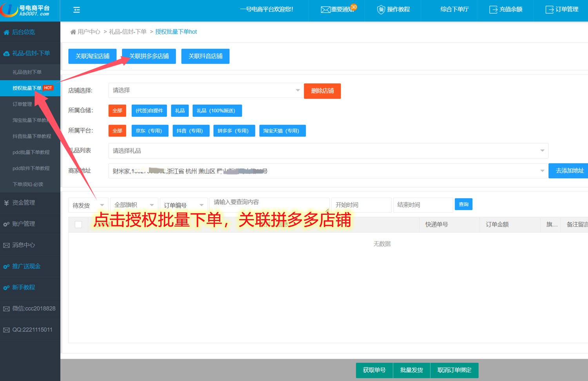588x381 pixels.
Task: Click the 消息中心 envelope icon
Action: tap(6, 245)
